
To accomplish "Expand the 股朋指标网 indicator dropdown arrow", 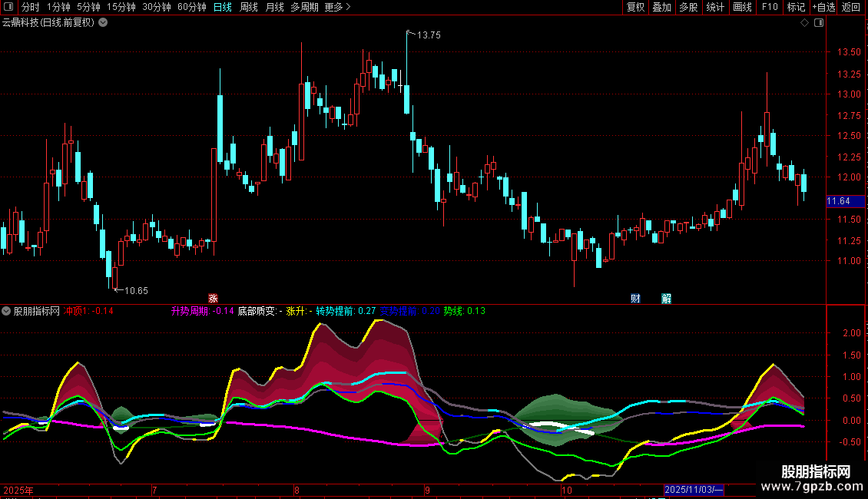I will 7,311.
